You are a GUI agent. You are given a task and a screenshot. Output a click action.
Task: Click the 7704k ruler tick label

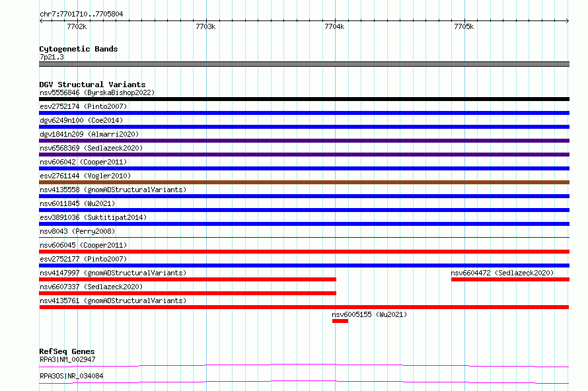pyautogui.click(x=334, y=26)
